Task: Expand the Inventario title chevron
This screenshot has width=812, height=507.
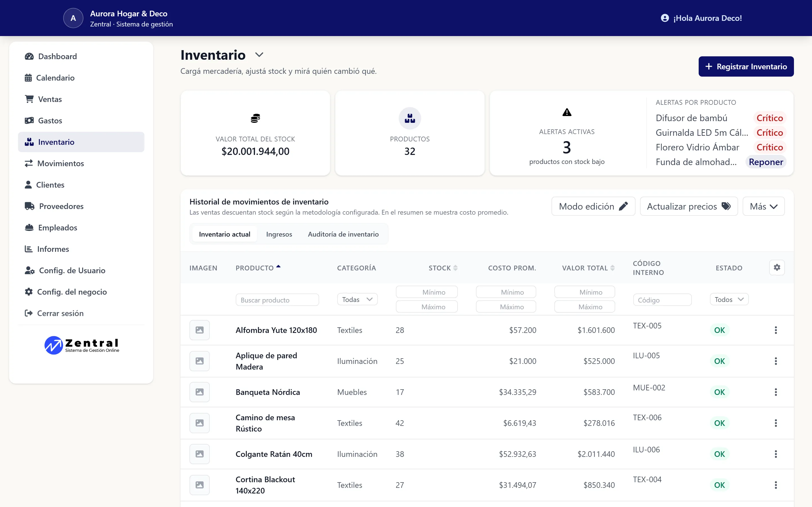Action: (x=259, y=55)
